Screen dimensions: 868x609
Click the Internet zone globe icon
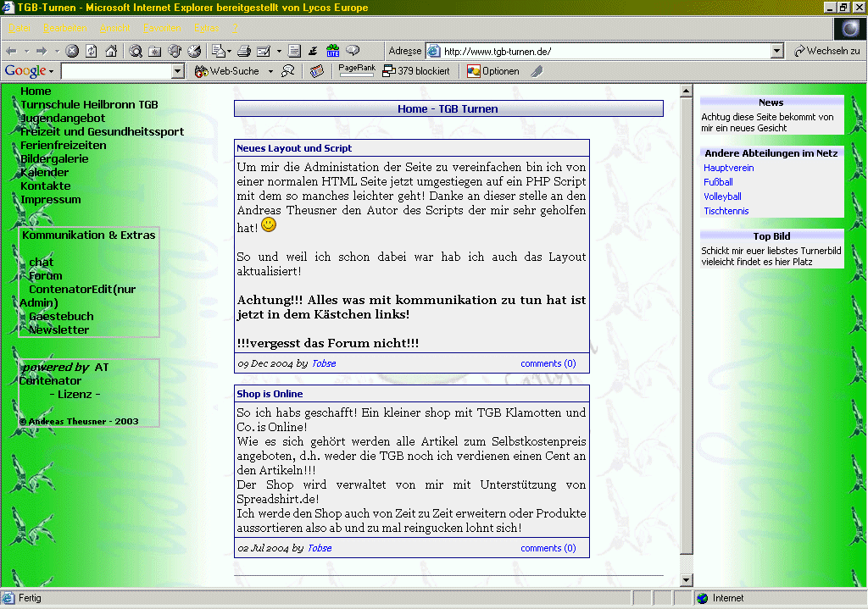click(703, 598)
